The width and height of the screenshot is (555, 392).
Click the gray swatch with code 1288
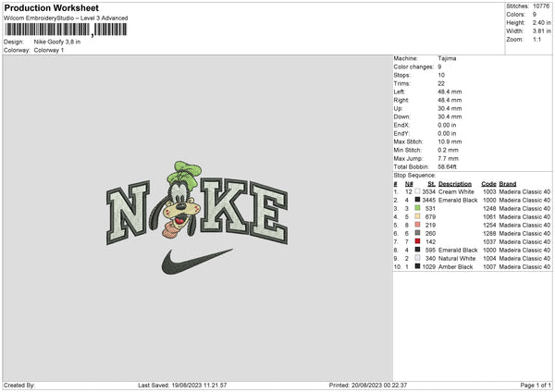point(418,233)
